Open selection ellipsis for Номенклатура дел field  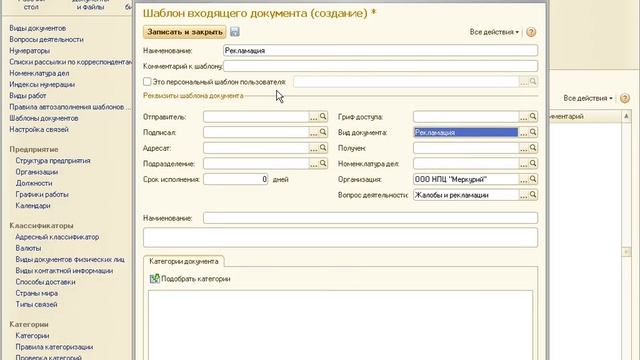click(x=523, y=164)
